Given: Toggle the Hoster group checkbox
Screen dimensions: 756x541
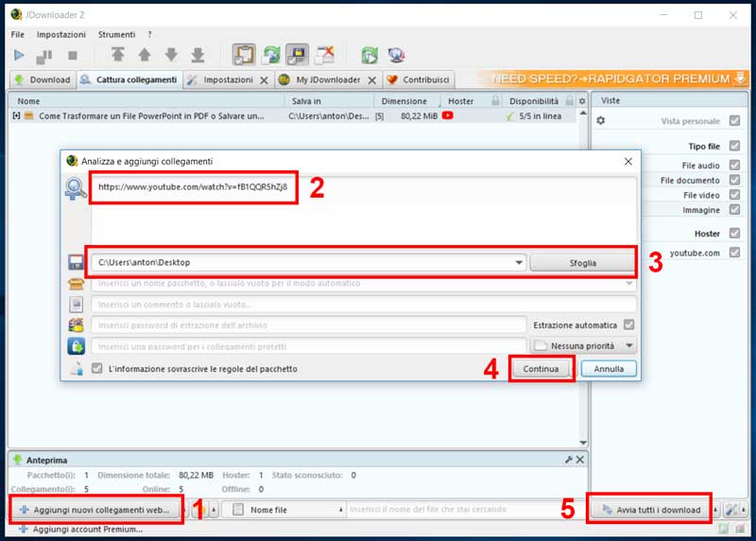Looking at the screenshot, I should 735,233.
